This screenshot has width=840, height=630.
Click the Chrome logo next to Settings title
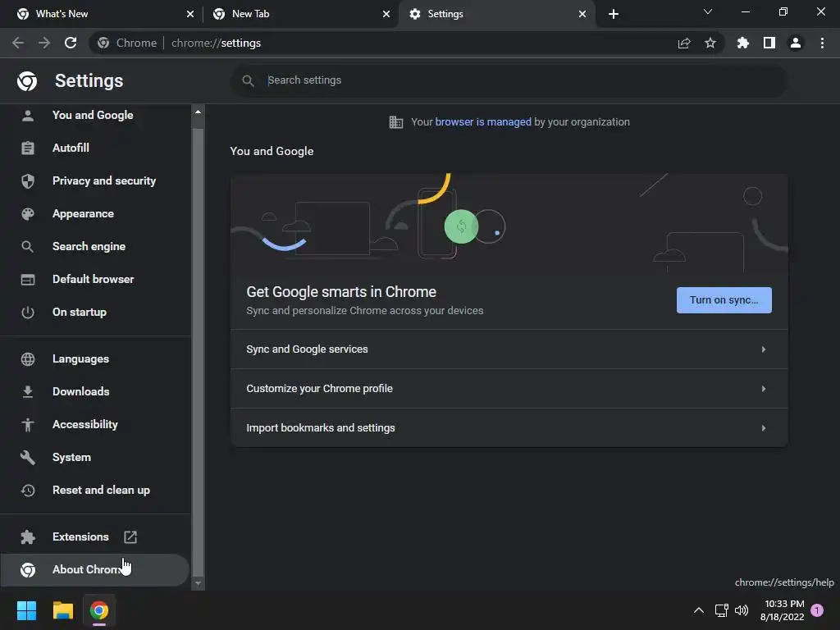27,81
